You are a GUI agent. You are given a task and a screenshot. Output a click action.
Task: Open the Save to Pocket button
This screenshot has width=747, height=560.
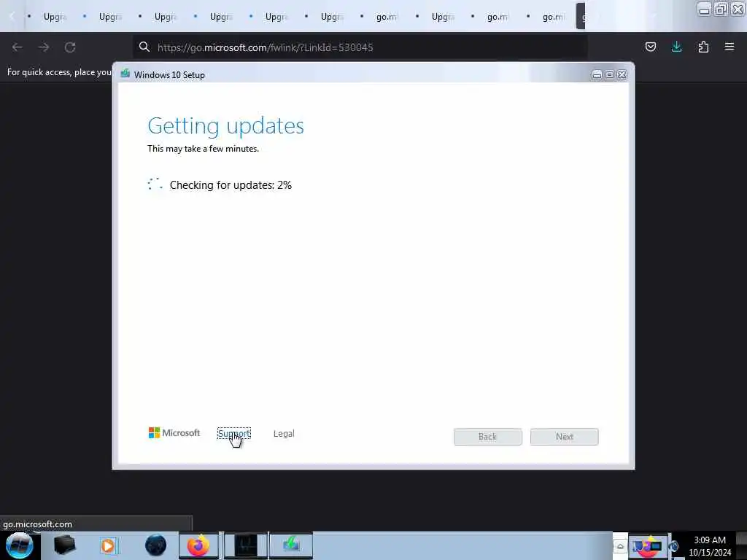650,47
